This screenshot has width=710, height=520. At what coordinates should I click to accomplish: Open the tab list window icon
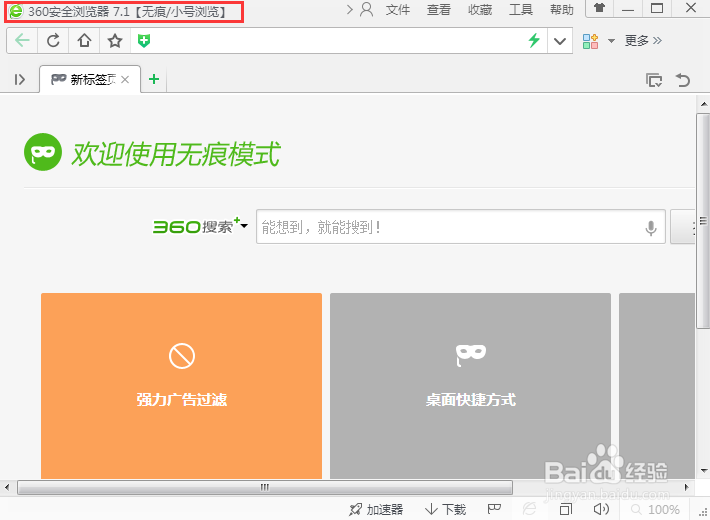[x=654, y=80]
